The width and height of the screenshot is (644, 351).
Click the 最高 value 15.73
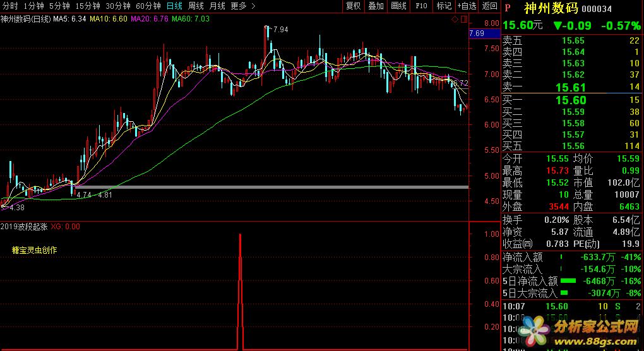coord(558,171)
